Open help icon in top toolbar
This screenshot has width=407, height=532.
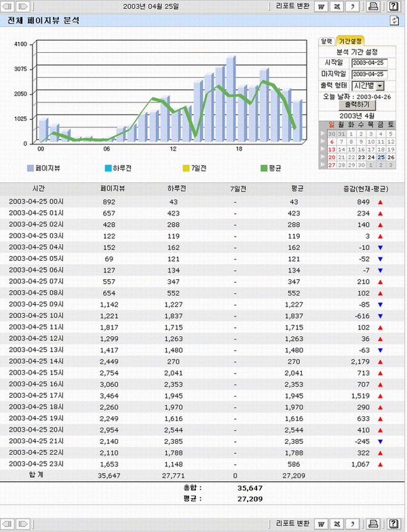pos(393,7)
